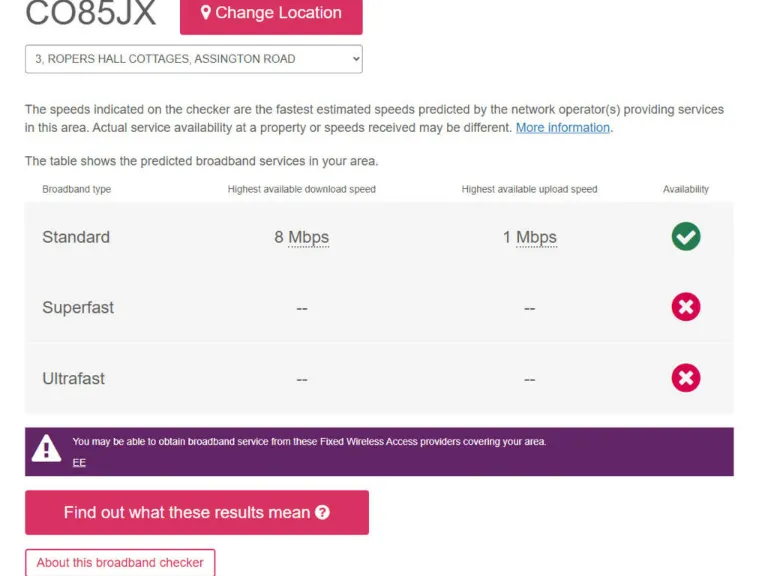Click the green Standard availability checkmark icon
The image size is (768, 576).
point(686,237)
